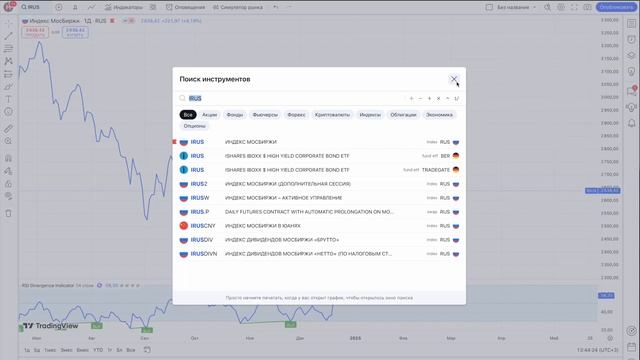Viewport: 640px width, 360px height.
Task: Click the Опубликовать button
Action: pos(616,7)
